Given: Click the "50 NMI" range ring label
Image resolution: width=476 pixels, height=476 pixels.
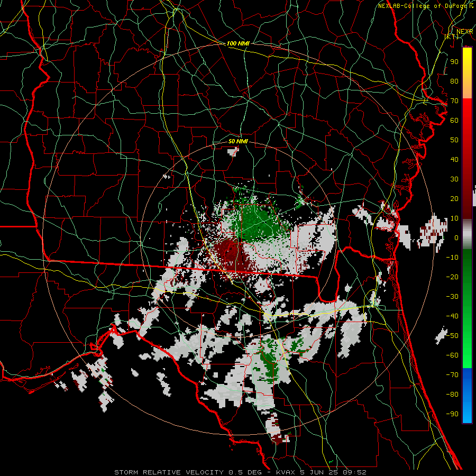Looking at the screenshot, I should click(x=238, y=141).
